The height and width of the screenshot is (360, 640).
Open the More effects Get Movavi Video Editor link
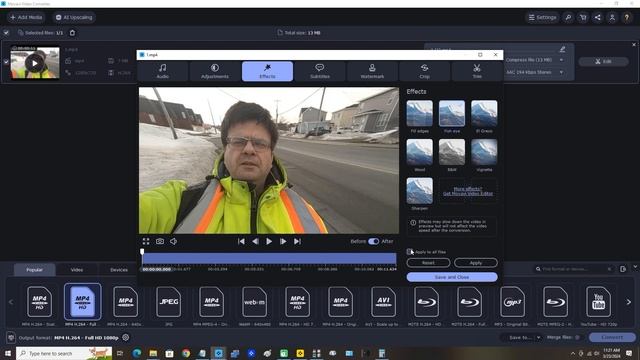tap(468, 191)
